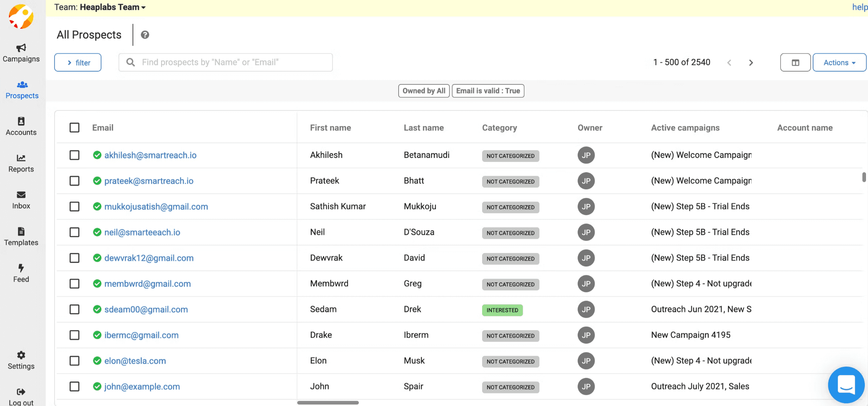Click the INTERESTED category badge

tap(502, 310)
